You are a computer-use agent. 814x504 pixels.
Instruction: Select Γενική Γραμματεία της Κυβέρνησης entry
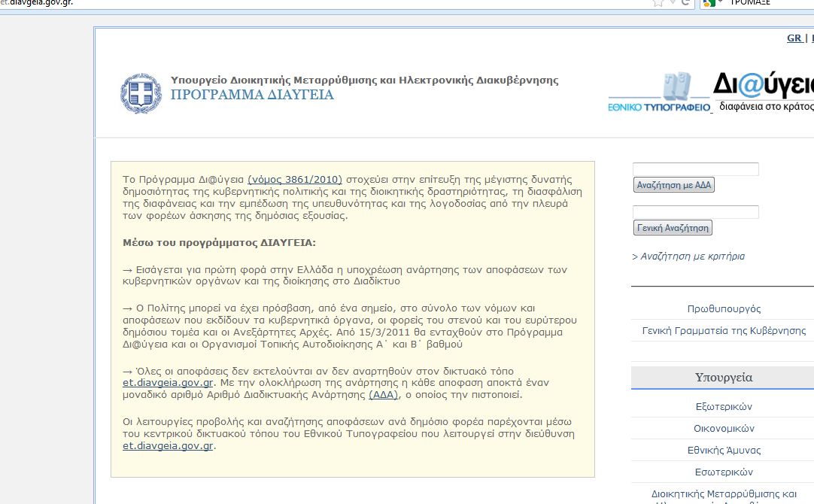pyautogui.click(x=724, y=331)
